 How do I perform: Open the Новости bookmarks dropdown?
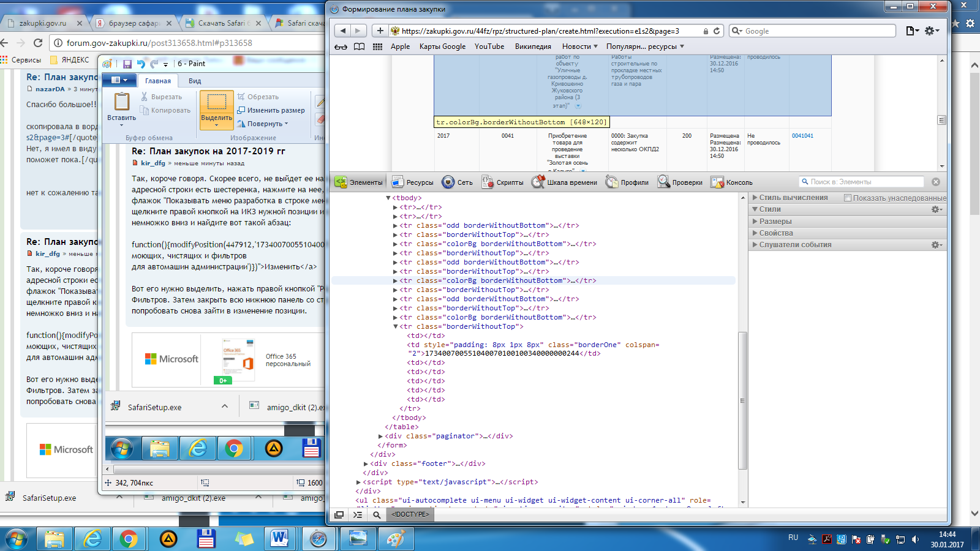pos(580,47)
